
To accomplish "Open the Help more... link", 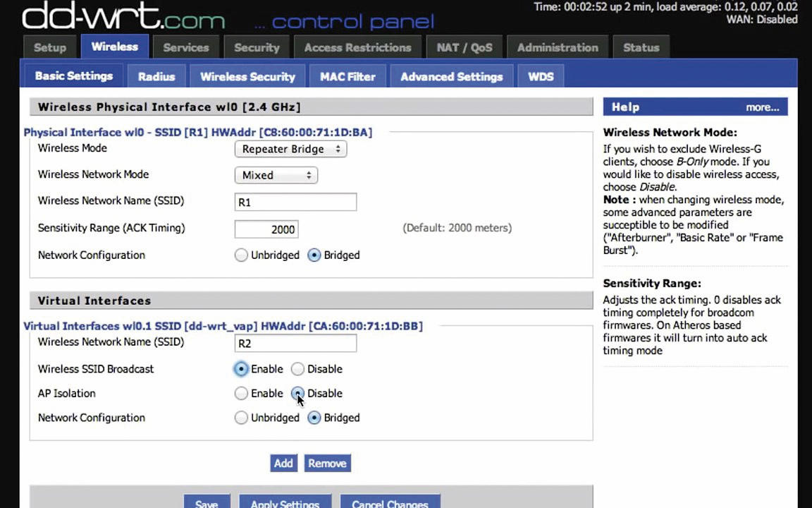I will pyautogui.click(x=762, y=107).
